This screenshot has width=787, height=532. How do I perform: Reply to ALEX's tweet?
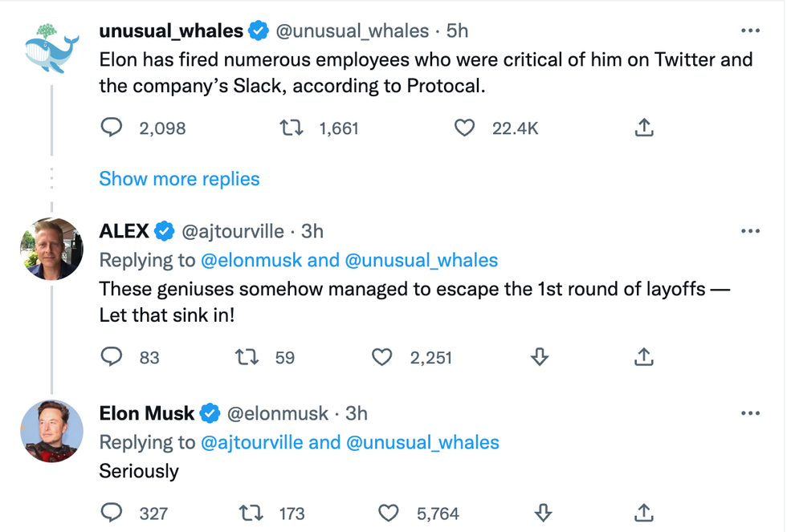[x=112, y=357]
